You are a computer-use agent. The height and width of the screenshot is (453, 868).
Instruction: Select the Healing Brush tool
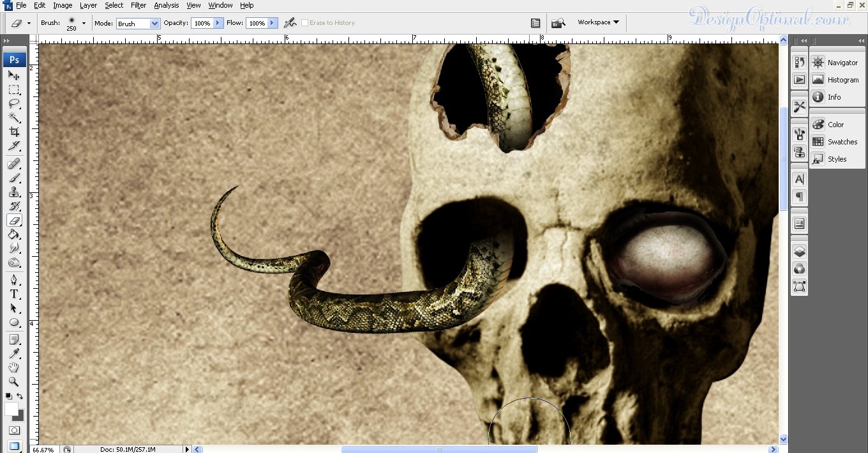point(14,164)
